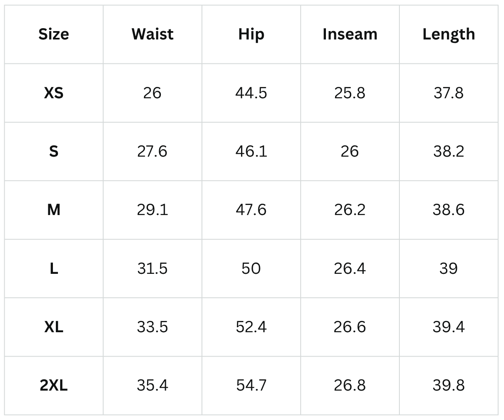Click the XS waist value 26
Screen dimensions: 504x420
152,93
